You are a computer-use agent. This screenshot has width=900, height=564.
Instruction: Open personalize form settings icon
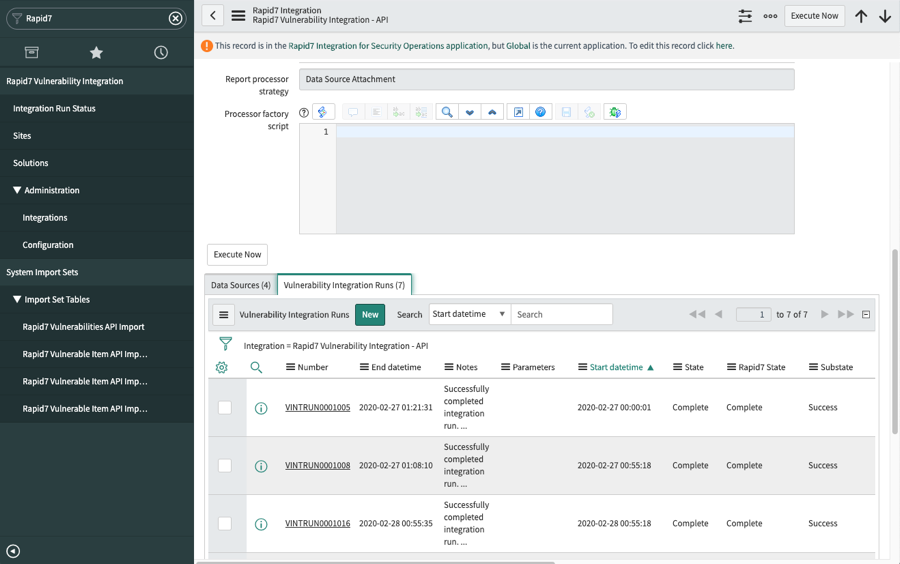pyautogui.click(x=745, y=16)
